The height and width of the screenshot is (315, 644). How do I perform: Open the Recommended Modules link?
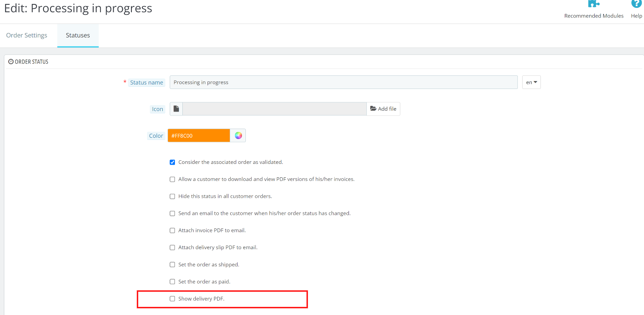[x=594, y=16]
